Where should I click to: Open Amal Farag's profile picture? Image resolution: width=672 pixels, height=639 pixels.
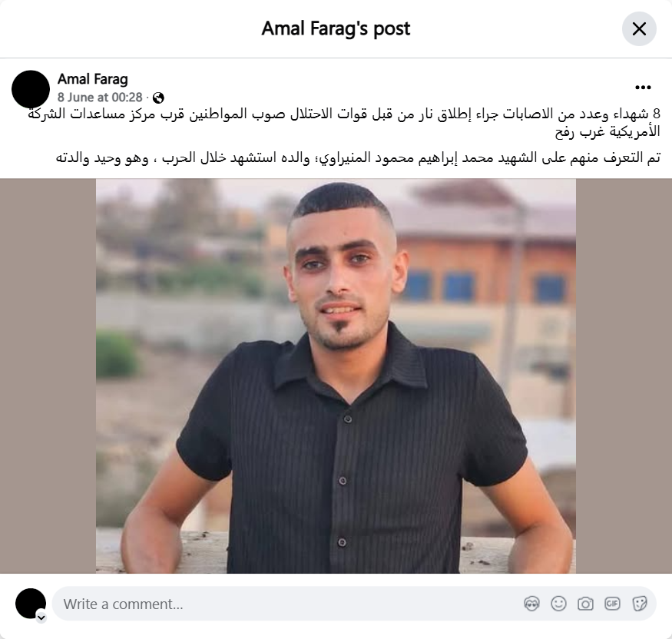click(31, 89)
